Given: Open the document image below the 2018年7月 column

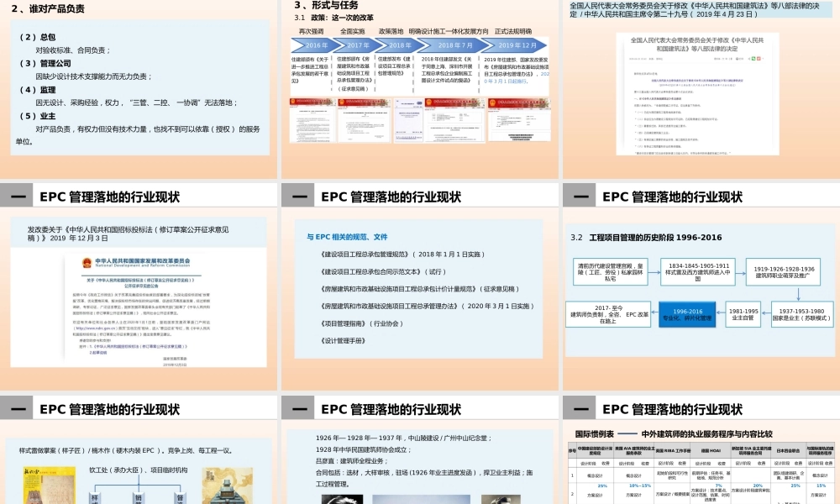Looking at the screenshot, I should 454,120.
